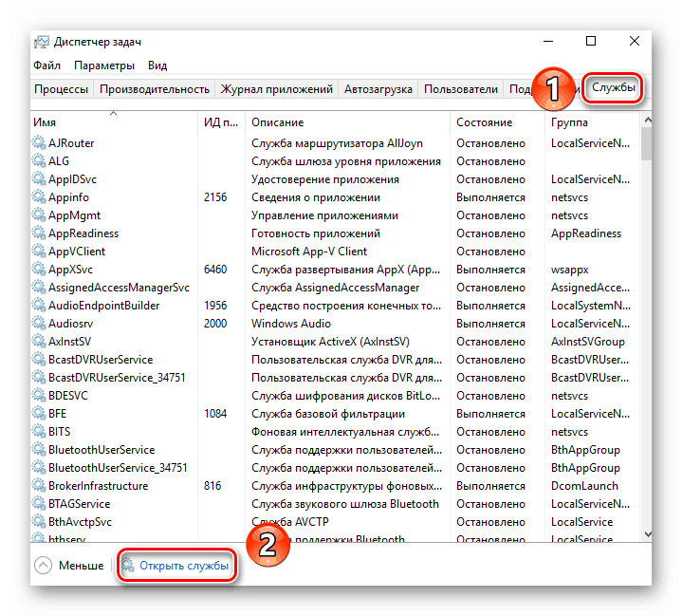The height and width of the screenshot is (616, 682).
Task: Click the BTAGService gear icon
Action: (x=39, y=503)
